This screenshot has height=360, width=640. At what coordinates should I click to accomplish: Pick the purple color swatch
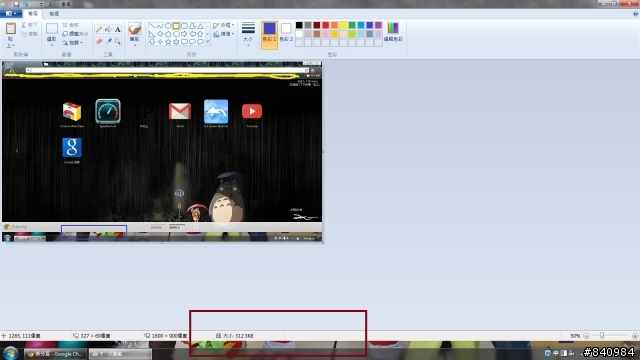pyautogui.click(x=379, y=25)
